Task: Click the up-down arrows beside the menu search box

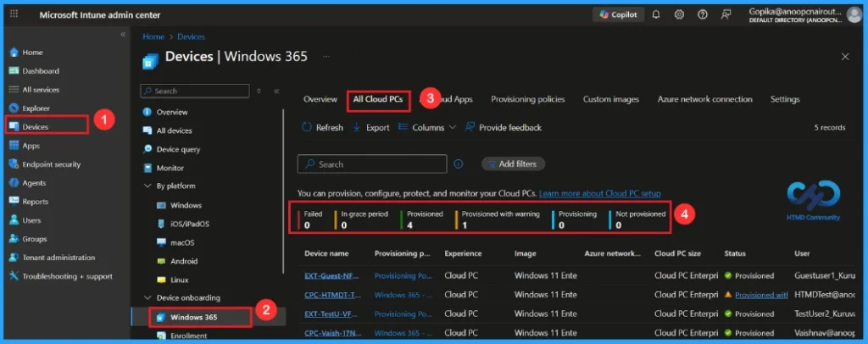Action: point(259,92)
